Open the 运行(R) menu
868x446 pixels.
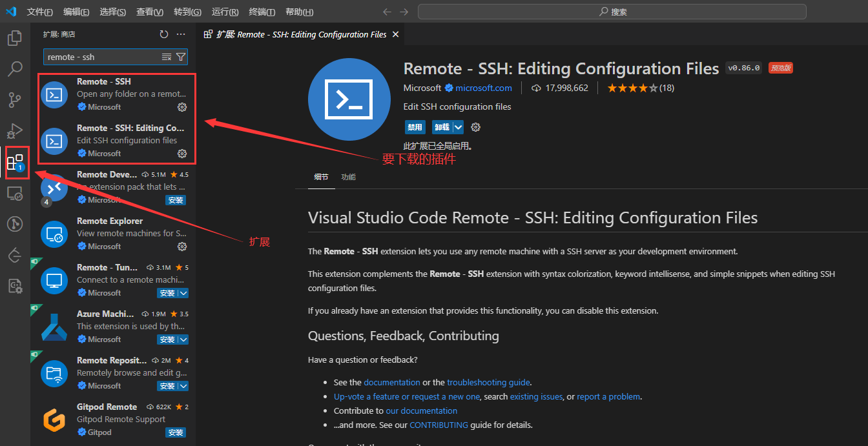tap(225, 12)
